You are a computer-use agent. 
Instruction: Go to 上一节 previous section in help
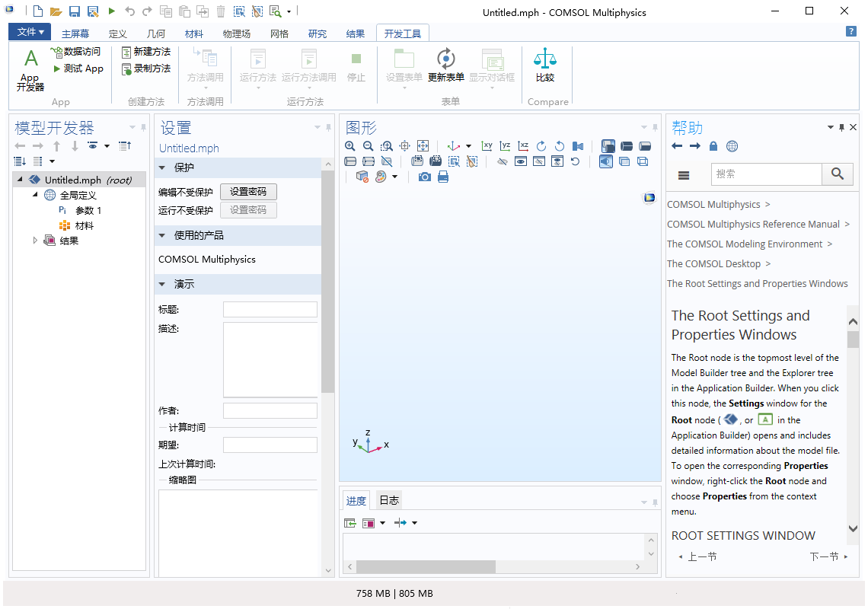[x=697, y=556]
